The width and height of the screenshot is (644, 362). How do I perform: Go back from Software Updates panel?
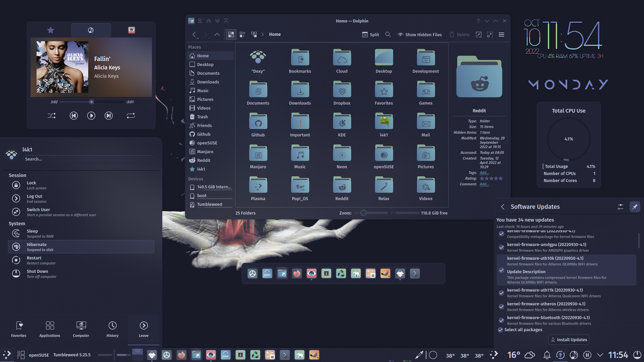point(502,207)
